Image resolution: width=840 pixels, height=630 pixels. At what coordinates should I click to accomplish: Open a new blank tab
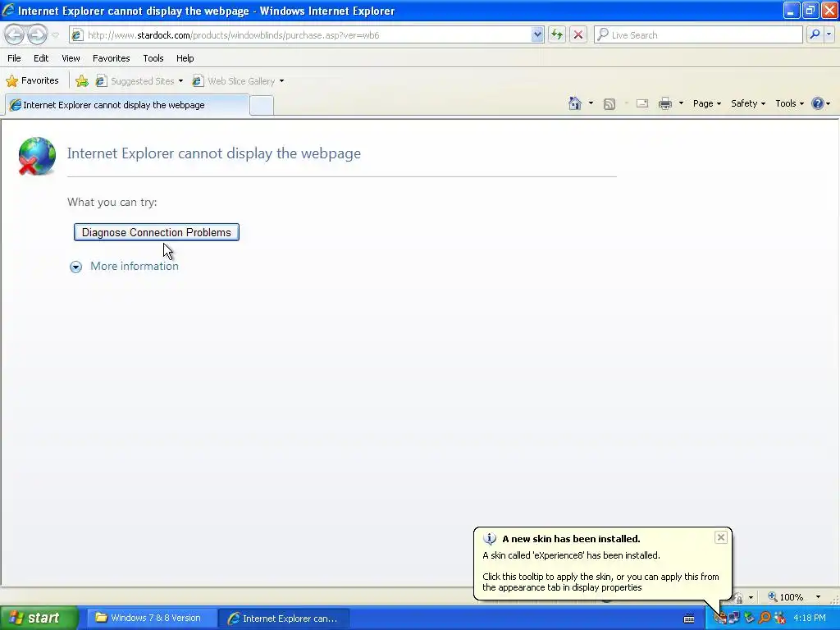(262, 106)
